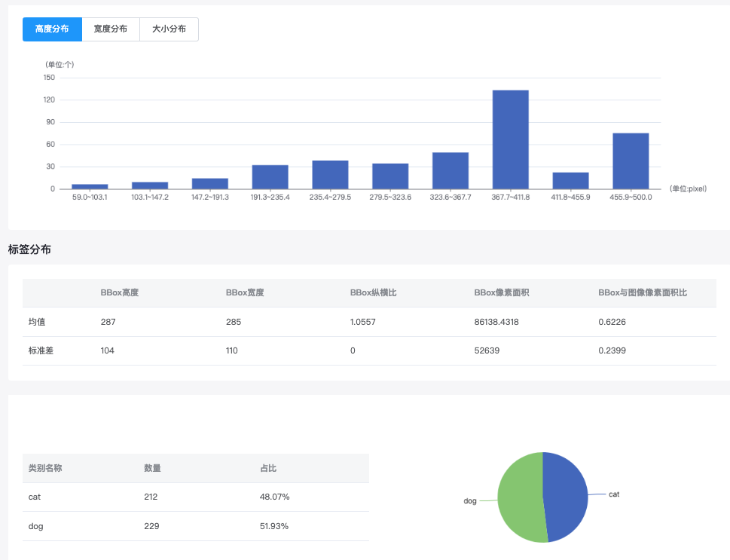Click the 59.0~103.1 histogram bar
The height and width of the screenshot is (560, 730).
pyautogui.click(x=90, y=186)
